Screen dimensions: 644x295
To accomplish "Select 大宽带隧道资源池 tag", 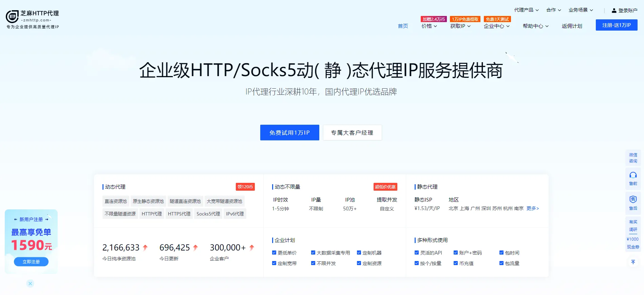I will click(x=224, y=201).
